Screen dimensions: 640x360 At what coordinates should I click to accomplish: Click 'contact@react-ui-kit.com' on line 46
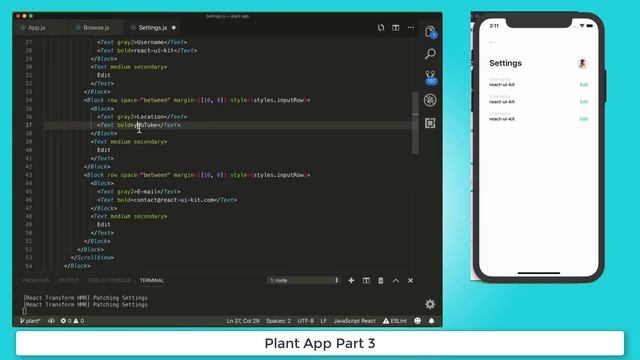175,200
